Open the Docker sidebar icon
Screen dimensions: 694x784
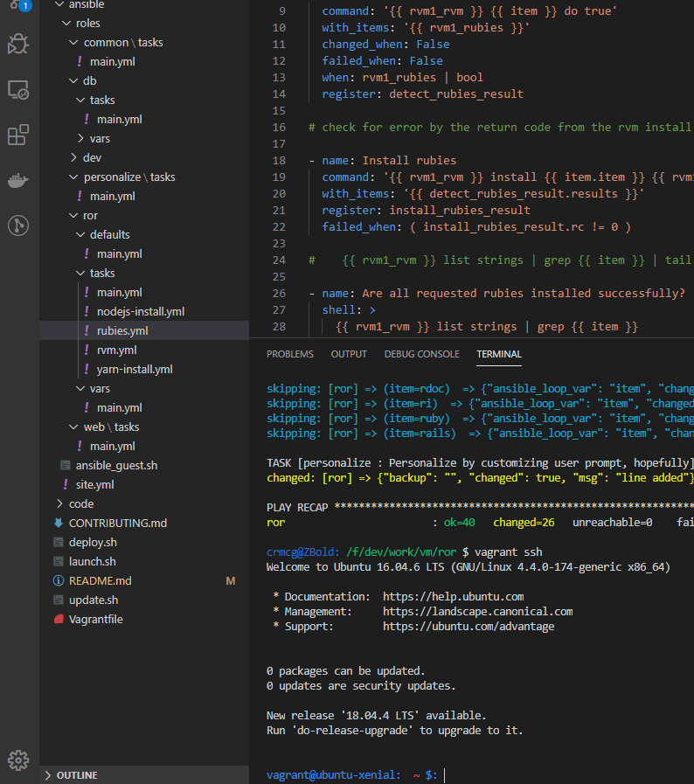point(18,180)
